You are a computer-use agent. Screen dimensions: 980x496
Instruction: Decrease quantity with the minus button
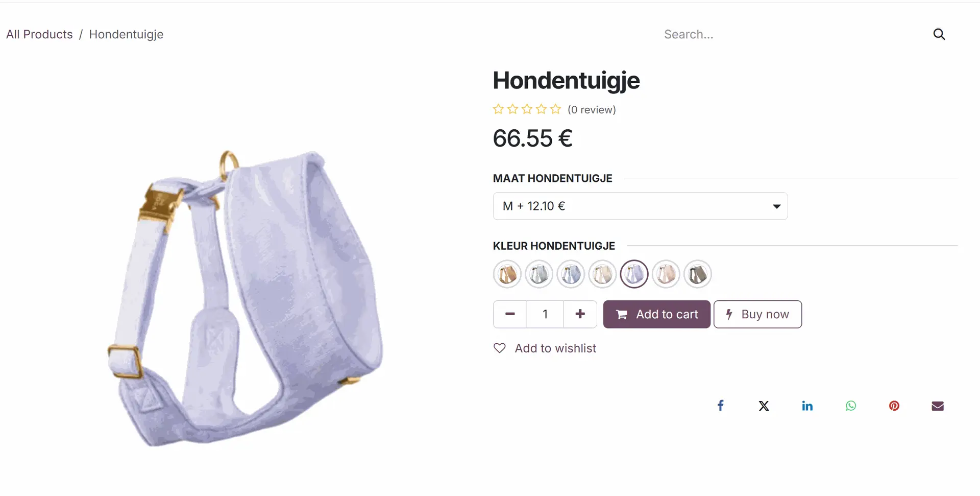pyautogui.click(x=510, y=314)
